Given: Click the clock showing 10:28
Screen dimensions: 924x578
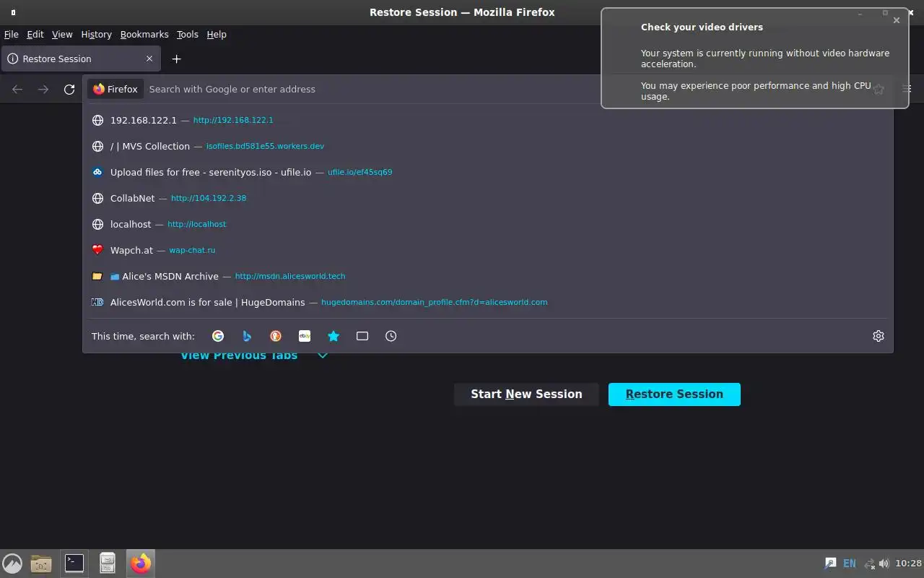Looking at the screenshot, I should coord(908,564).
